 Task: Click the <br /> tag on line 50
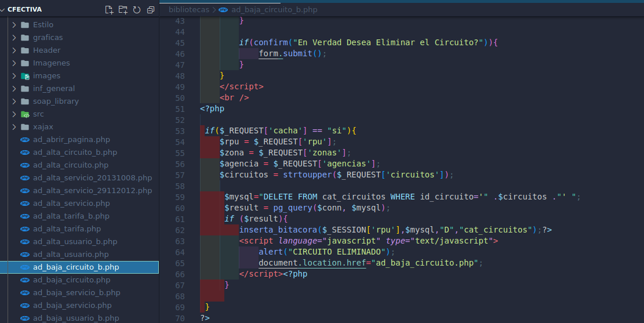click(x=234, y=98)
